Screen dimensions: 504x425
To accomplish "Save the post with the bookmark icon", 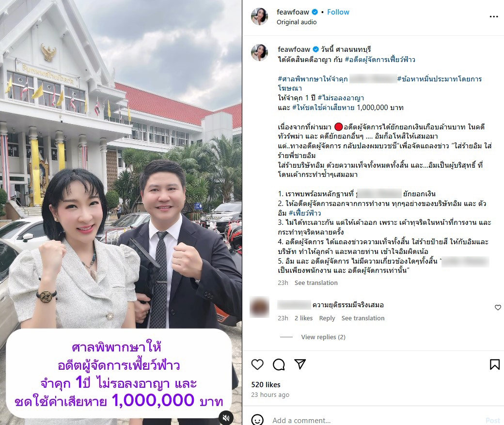I will 495,364.
